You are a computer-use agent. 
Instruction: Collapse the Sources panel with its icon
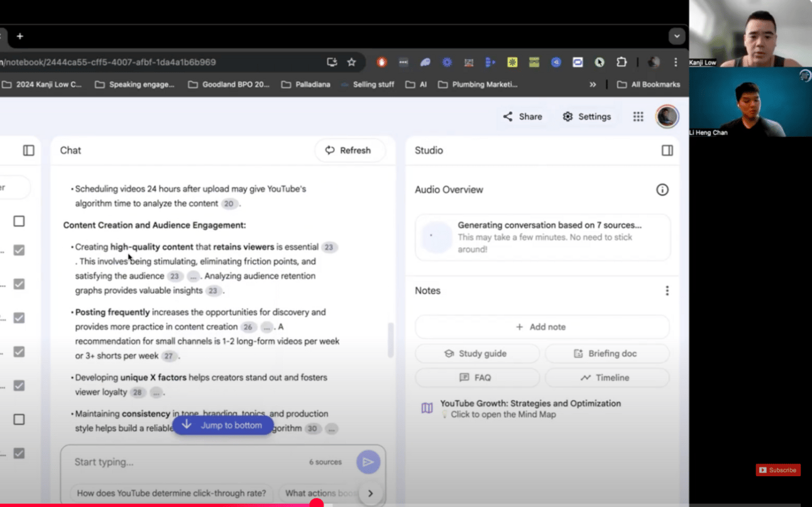(29, 150)
